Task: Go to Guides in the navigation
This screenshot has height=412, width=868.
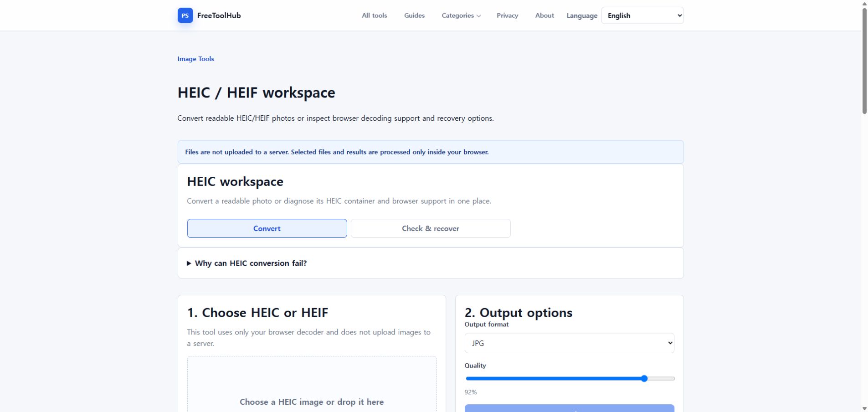Action: [x=414, y=15]
